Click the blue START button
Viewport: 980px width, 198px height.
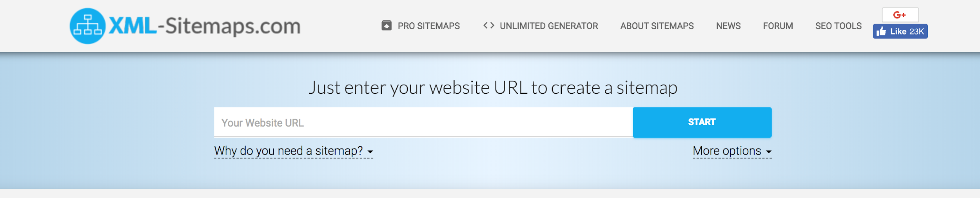coord(702,122)
